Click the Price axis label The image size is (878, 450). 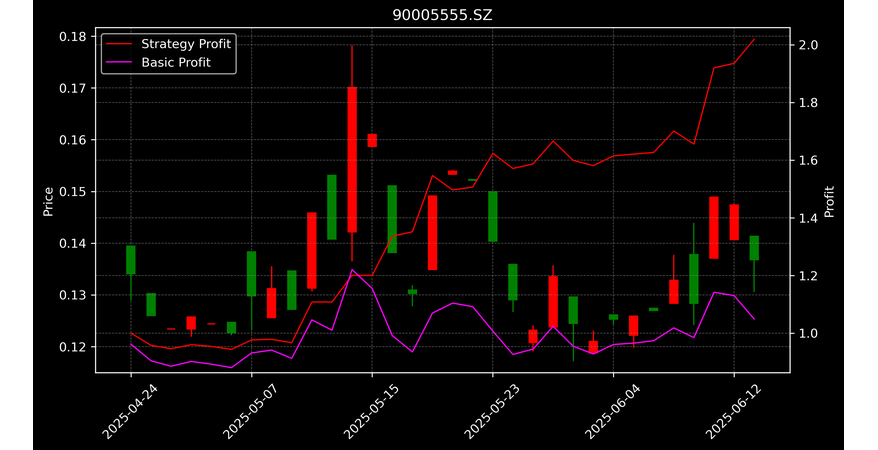pos(48,202)
